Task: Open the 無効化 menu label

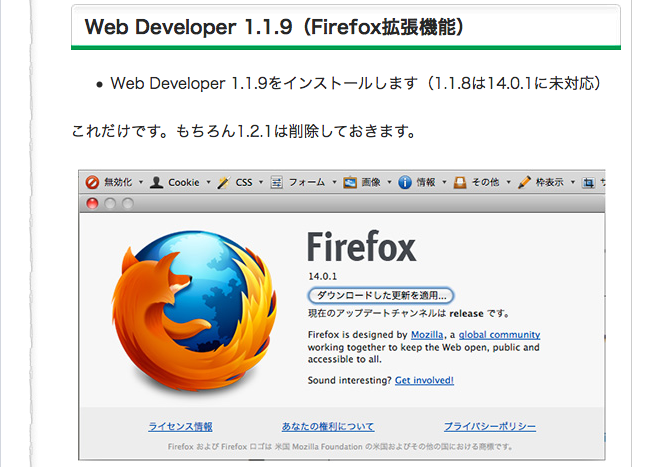Action: click(118, 182)
